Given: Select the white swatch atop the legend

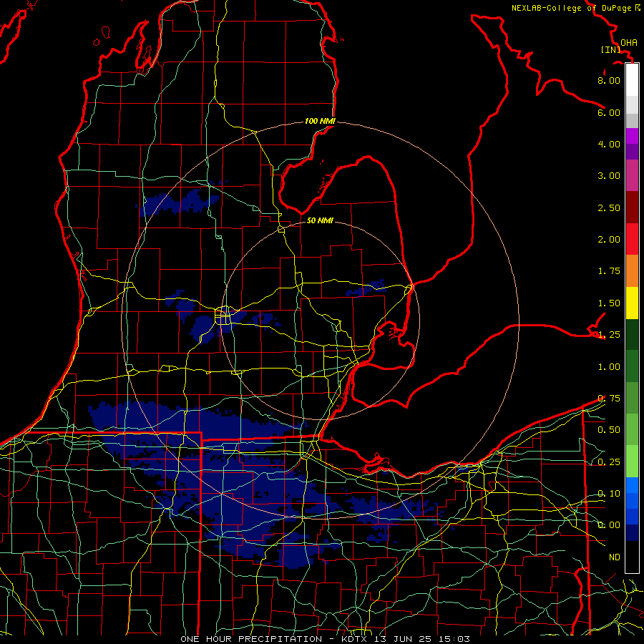Looking at the screenshot, I should 632,80.
